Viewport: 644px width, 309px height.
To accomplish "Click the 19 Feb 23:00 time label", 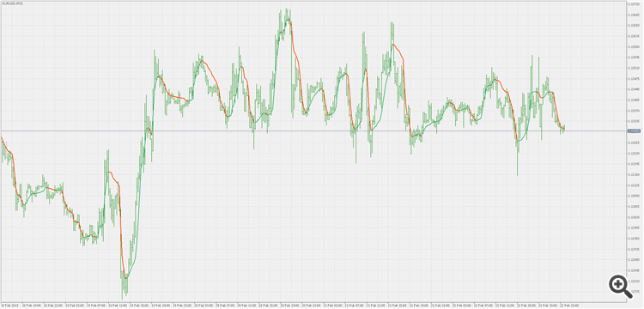I will click(x=181, y=306).
